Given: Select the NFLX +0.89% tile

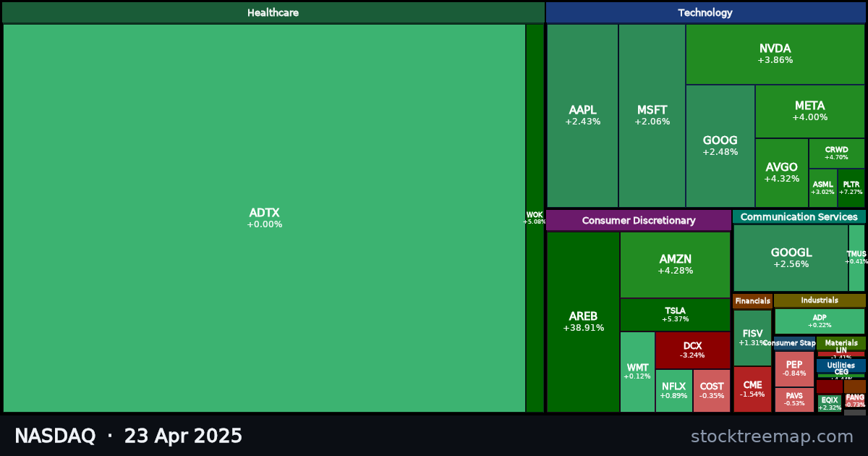Looking at the screenshot, I should click(674, 391).
